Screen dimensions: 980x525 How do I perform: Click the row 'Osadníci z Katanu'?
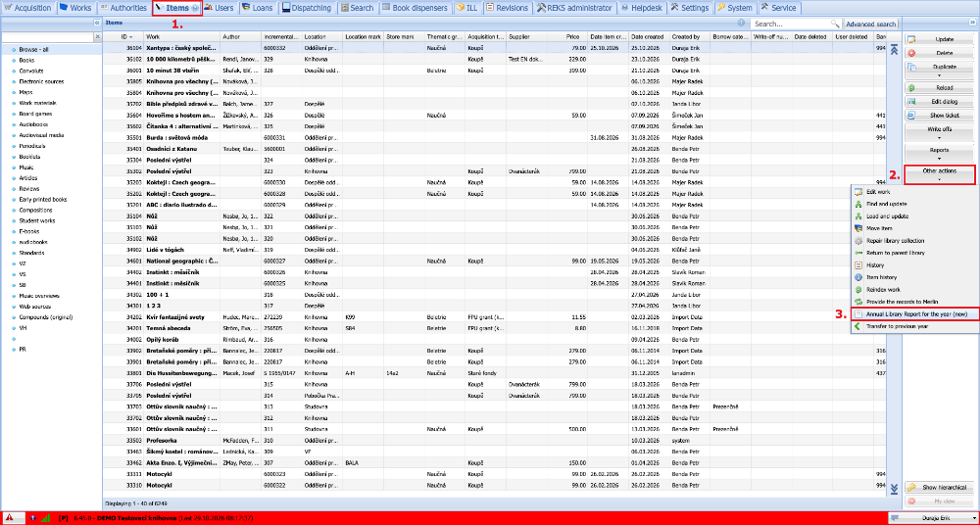click(x=494, y=149)
